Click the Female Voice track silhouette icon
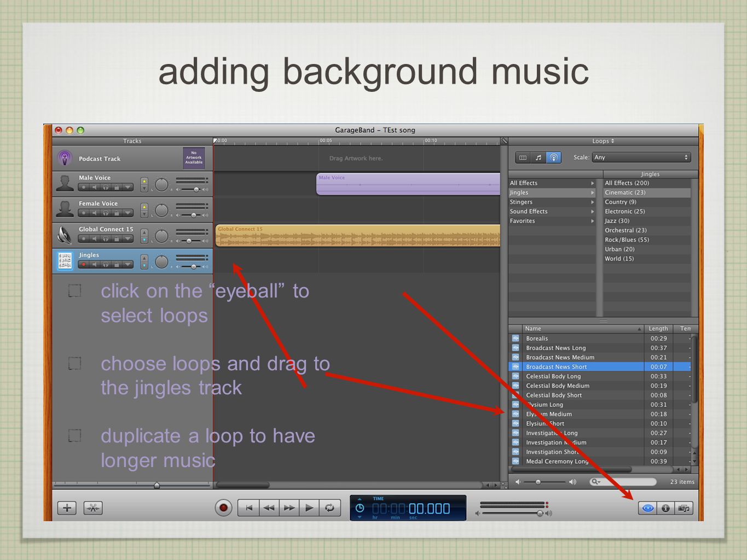Image resolution: width=747 pixels, height=560 pixels. tap(65, 208)
